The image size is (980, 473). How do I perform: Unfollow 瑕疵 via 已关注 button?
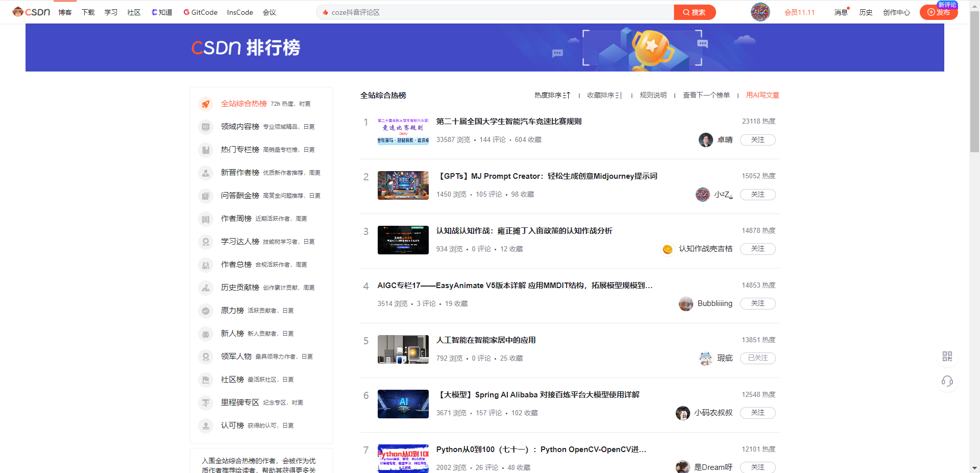[x=758, y=358]
